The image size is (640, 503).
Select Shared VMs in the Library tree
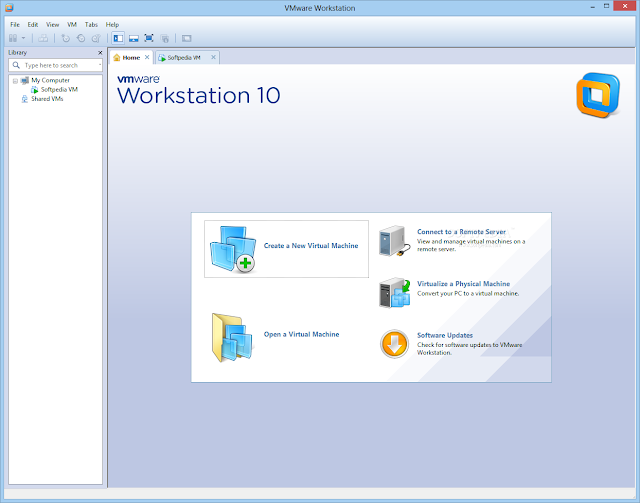(x=47, y=99)
